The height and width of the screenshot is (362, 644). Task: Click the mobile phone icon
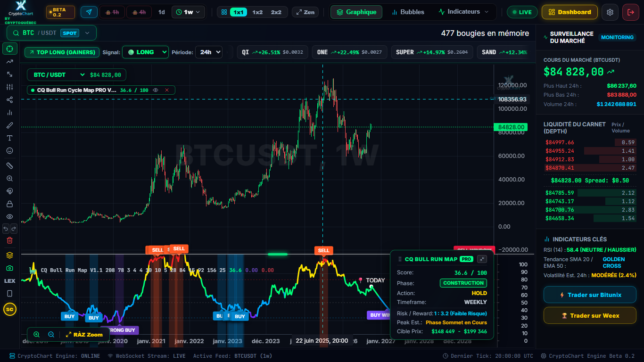click(x=9, y=293)
